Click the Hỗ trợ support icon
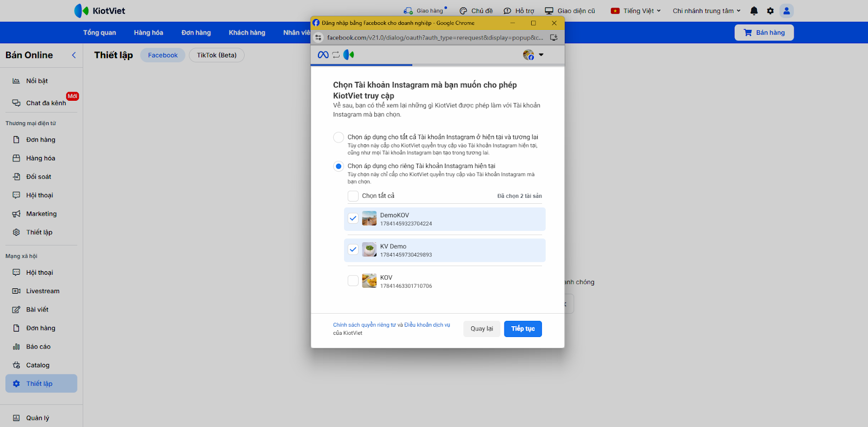Screen dimensions: 868x427 pyautogui.click(x=507, y=11)
